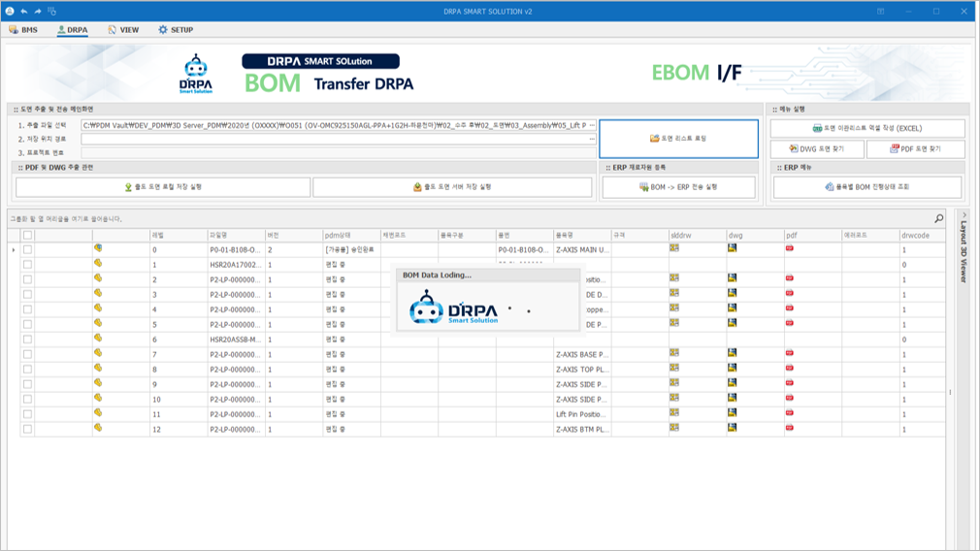
Task: Click PDF drawing find button
Action: (x=916, y=148)
